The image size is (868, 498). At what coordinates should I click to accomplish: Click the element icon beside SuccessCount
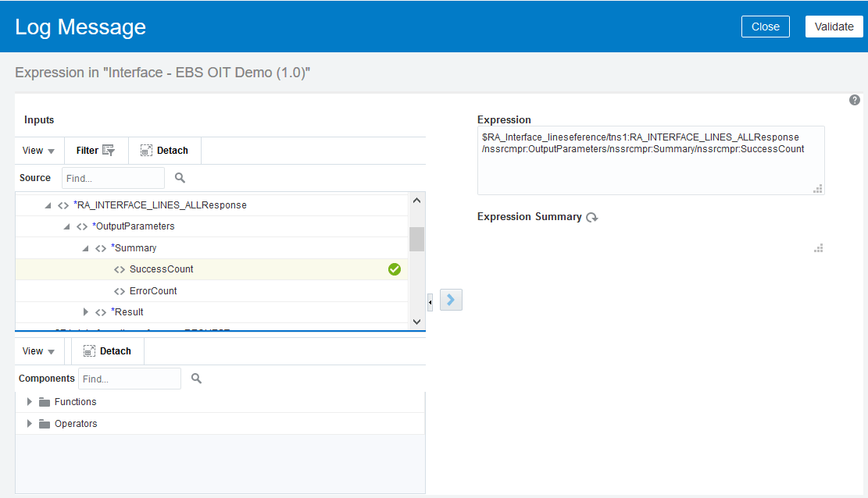tap(119, 269)
